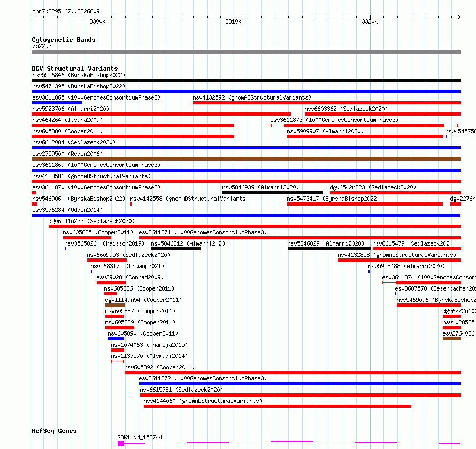The image size is (476, 449).
Task: Open esv3611872 (1000GenomesConsortiumPhase3) variant
Action: 203,378
